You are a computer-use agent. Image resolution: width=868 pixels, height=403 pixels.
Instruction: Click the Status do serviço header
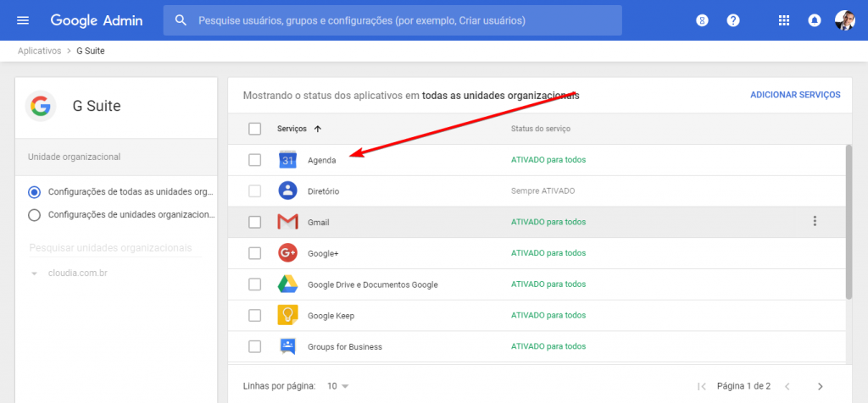point(540,129)
